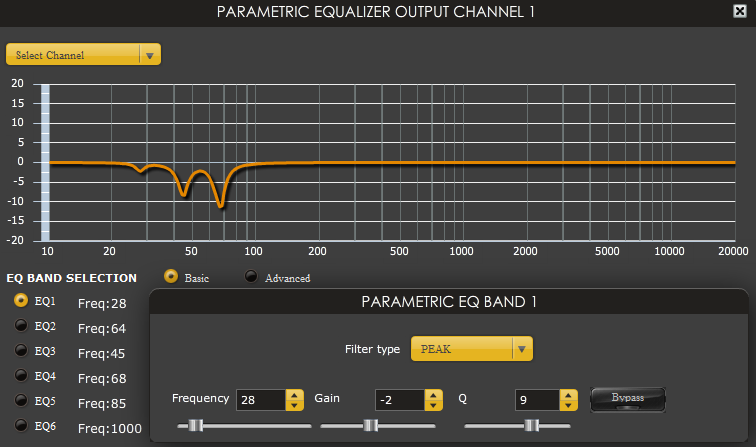Click the Filter type dropdown arrow
Screen dimensions: 756x447
(522, 349)
